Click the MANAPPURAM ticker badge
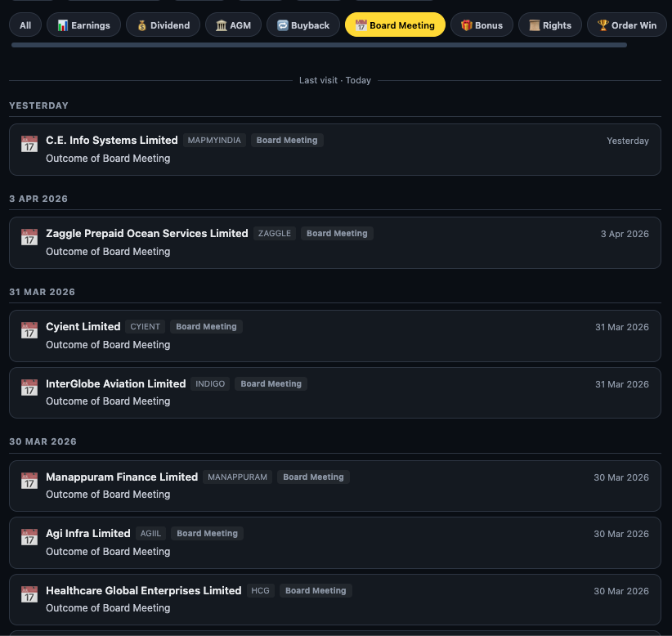Image resolution: width=672 pixels, height=636 pixels. 237,477
